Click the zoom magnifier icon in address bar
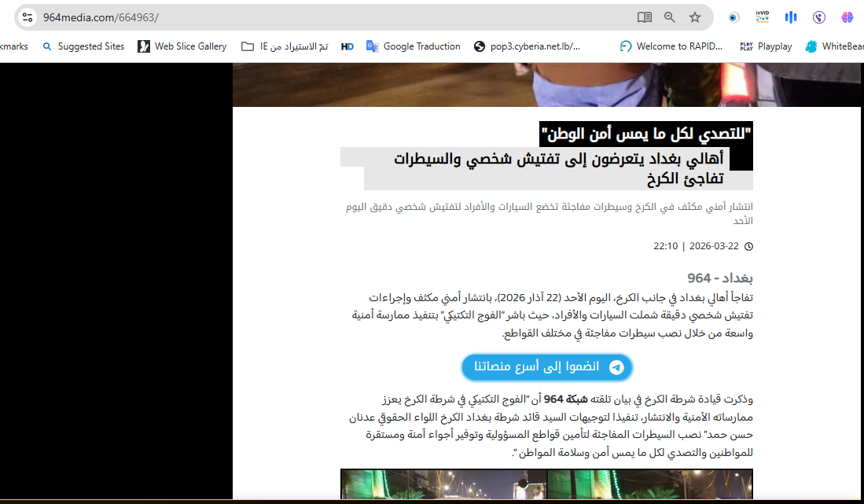The width and height of the screenshot is (864, 504). [670, 17]
